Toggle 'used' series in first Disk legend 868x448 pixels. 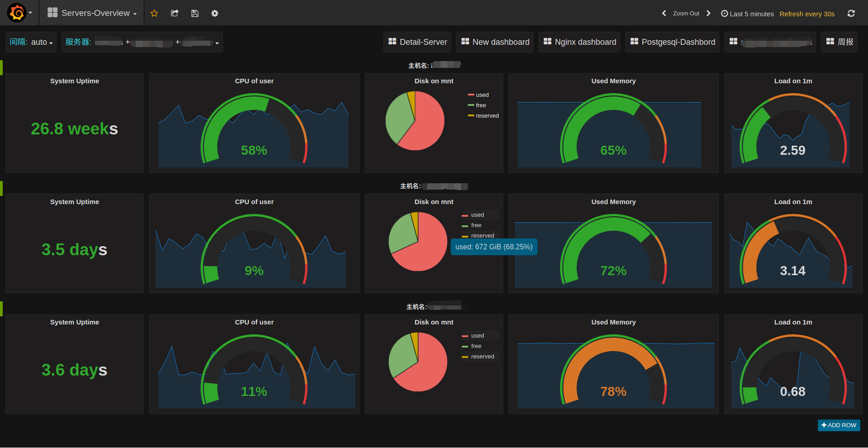[482, 95]
